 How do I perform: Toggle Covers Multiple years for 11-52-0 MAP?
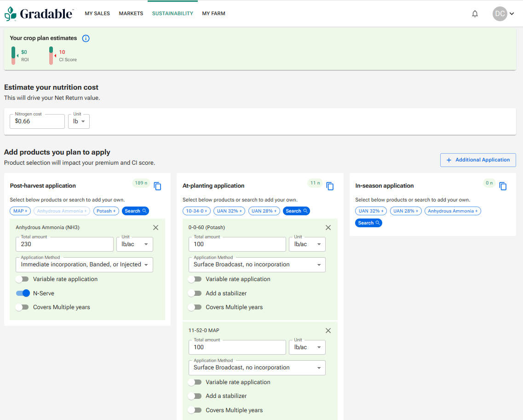point(195,410)
